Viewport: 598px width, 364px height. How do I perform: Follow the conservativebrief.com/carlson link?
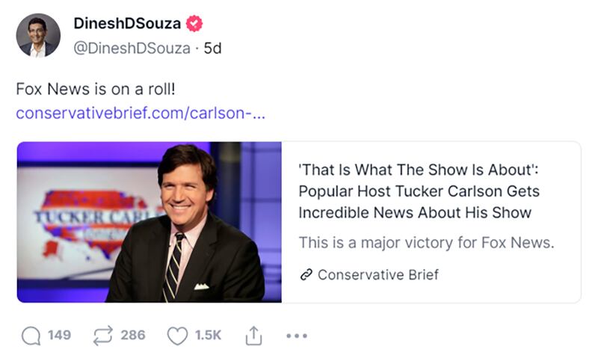141,114
